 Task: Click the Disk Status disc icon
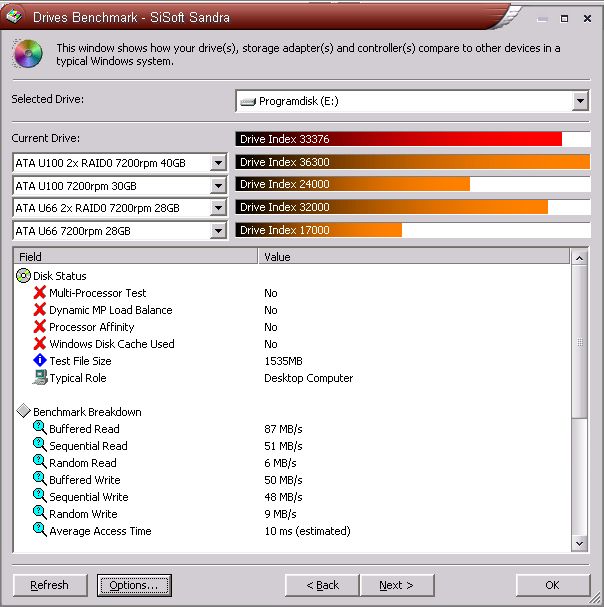(24, 276)
